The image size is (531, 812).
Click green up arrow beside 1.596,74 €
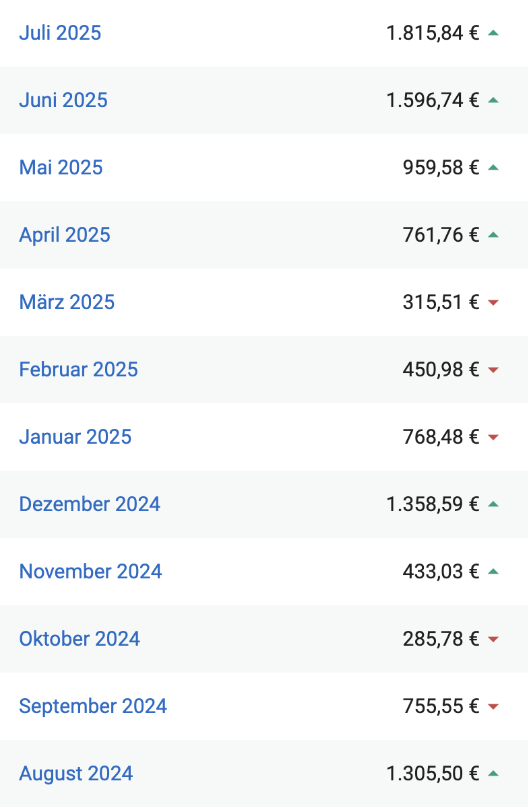pyautogui.click(x=493, y=100)
